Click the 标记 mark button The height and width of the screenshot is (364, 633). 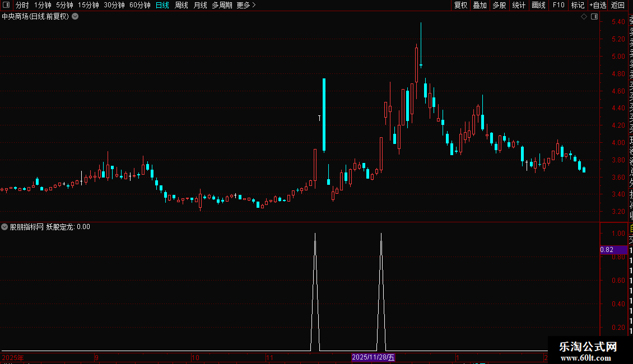pyautogui.click(x=578, y=5)
